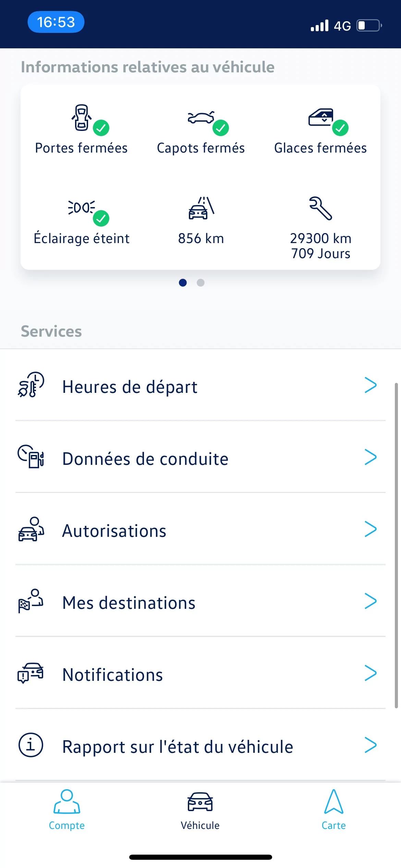The image size is (401, 868).
Task: Tap the Heures de départ clock-thermometer icon
Action: (x=31, y=385)
